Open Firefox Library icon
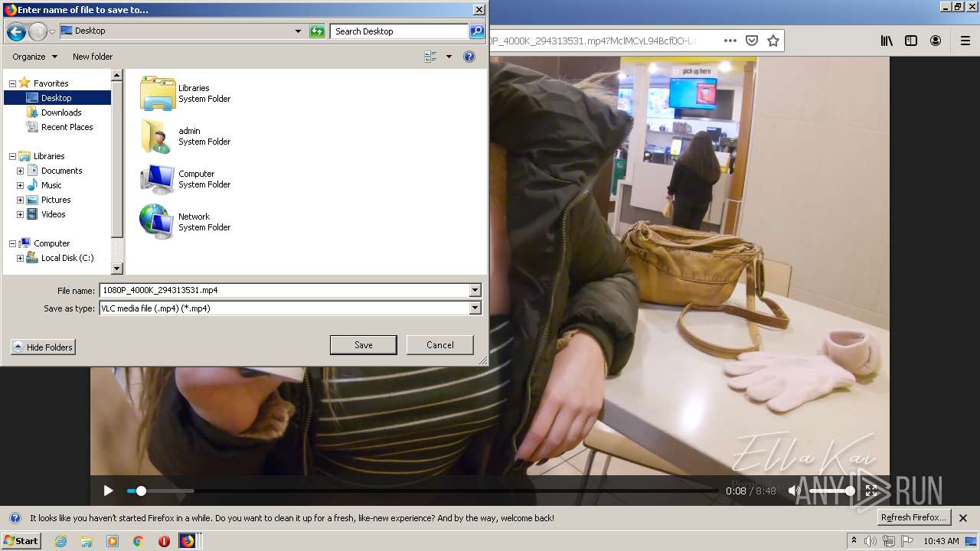Screen dimensions: 980x551 click(x=887, y=41)
